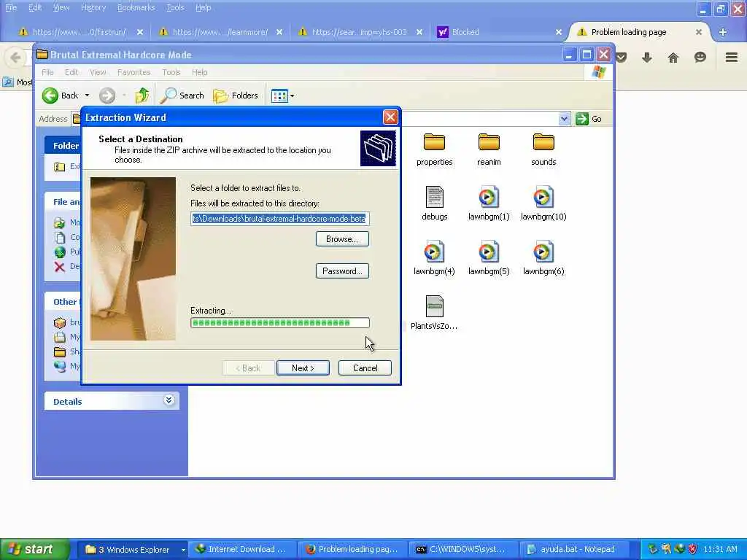Click the system tray clock 11:31 AM

coord(720,549)
